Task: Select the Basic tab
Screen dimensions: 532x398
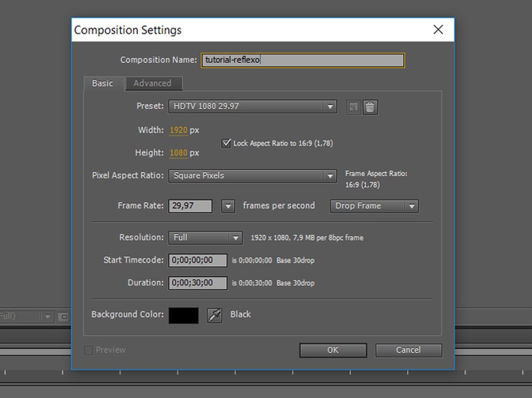Action: click(103, 83)
